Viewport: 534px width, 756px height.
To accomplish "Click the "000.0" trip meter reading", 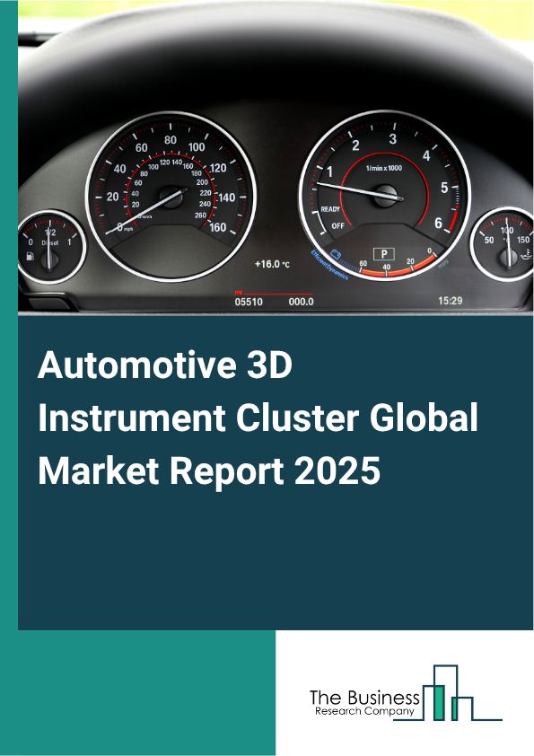I will coord(302,302).
